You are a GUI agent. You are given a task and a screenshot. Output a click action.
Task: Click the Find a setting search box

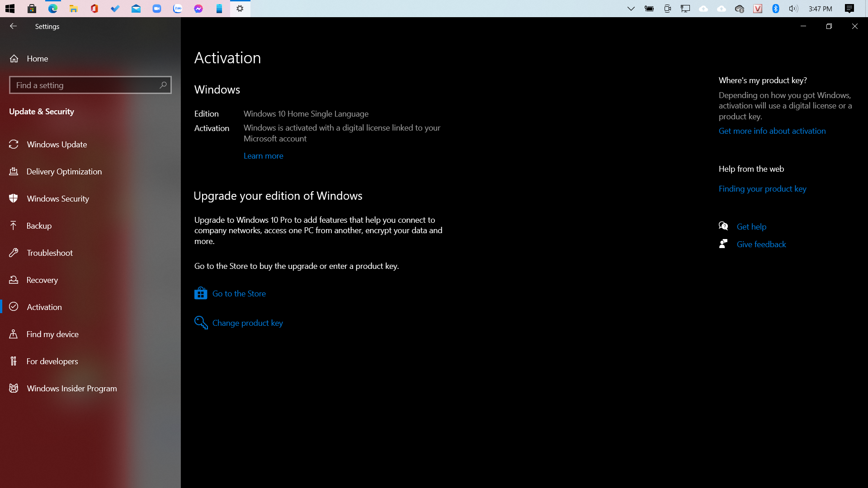click(90, 85)
